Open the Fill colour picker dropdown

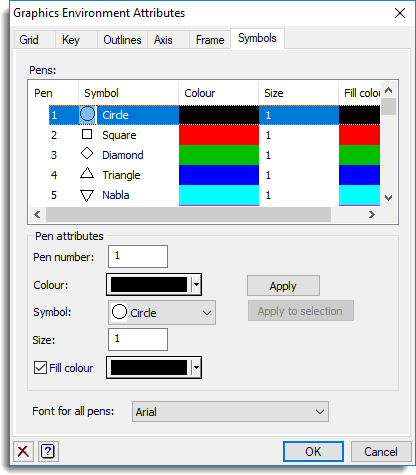click(197, 367)
